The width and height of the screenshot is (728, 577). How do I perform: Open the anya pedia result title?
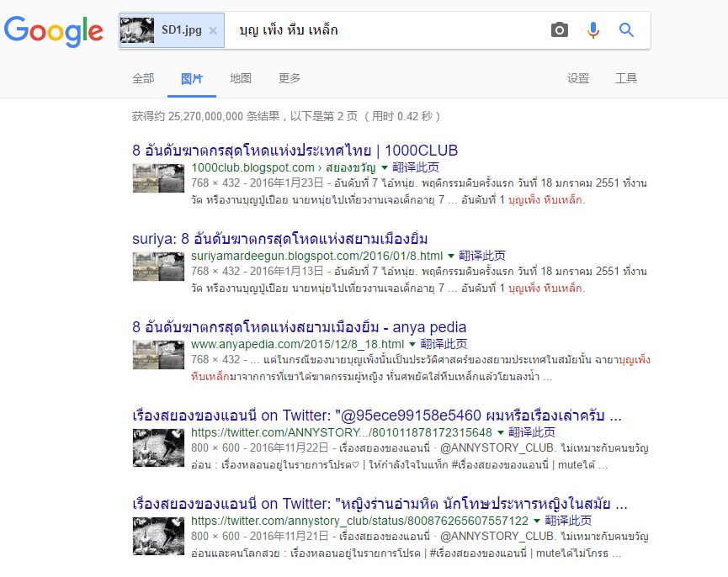(299, 327)
